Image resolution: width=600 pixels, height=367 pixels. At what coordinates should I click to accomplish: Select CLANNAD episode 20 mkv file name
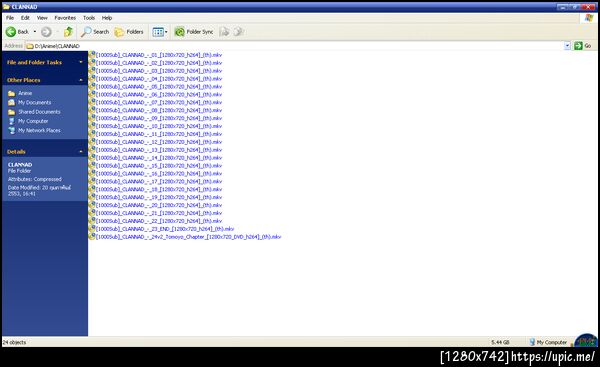(159, 205)
